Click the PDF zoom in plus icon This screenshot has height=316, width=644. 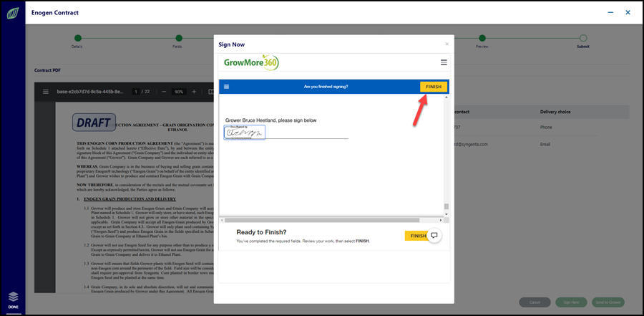coord(194,92)
